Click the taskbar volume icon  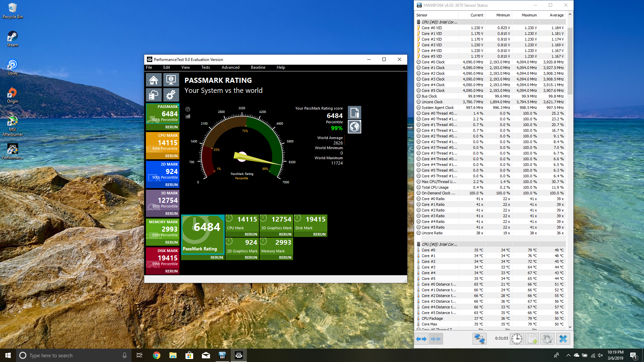(600, 355)
